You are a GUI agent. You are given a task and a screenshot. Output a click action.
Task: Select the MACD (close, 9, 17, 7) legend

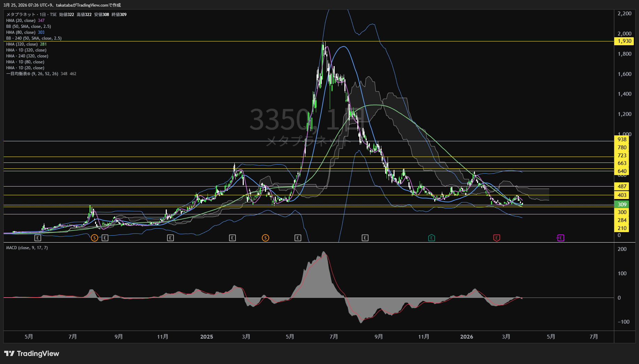coord(27,248)
